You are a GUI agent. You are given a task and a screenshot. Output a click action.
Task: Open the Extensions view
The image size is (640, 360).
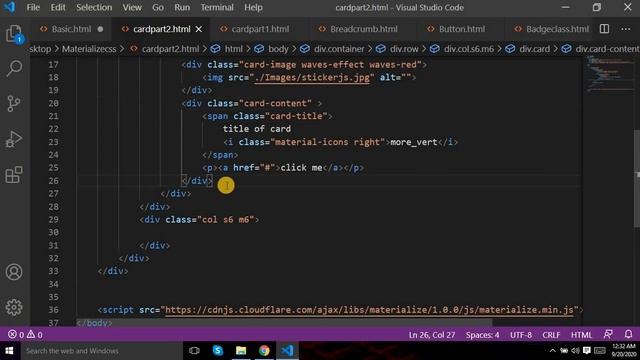[x=14, y=175]
